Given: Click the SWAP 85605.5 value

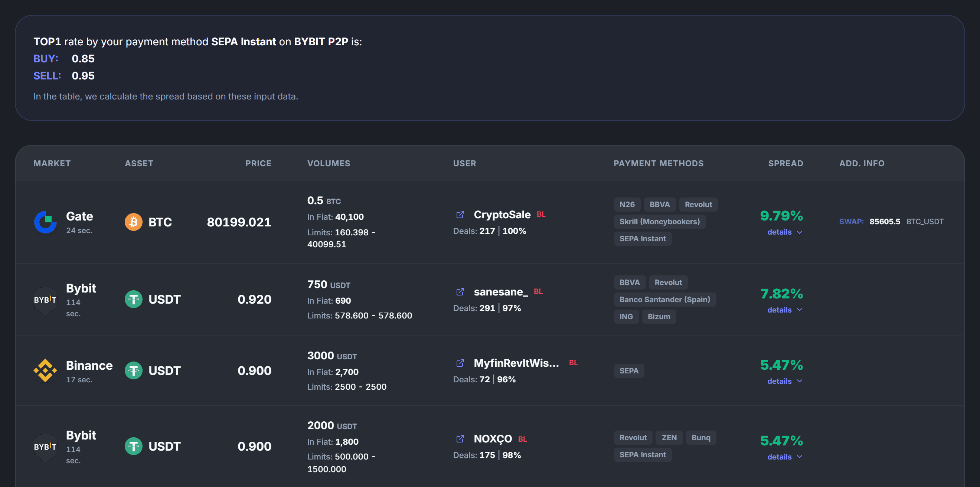Looking at the screenshot, I should (885, 222).
